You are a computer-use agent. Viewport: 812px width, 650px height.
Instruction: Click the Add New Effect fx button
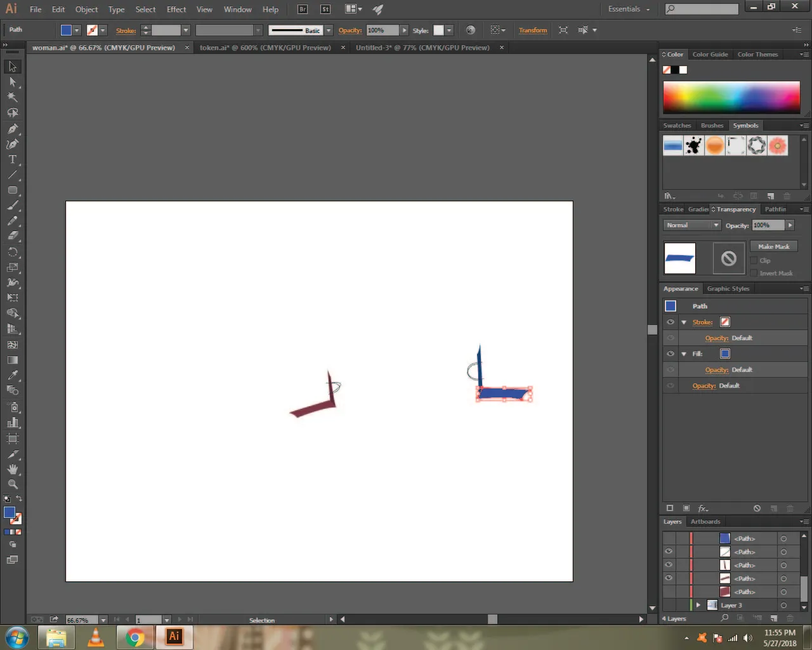pyautogui.click(x=703, y=508)
